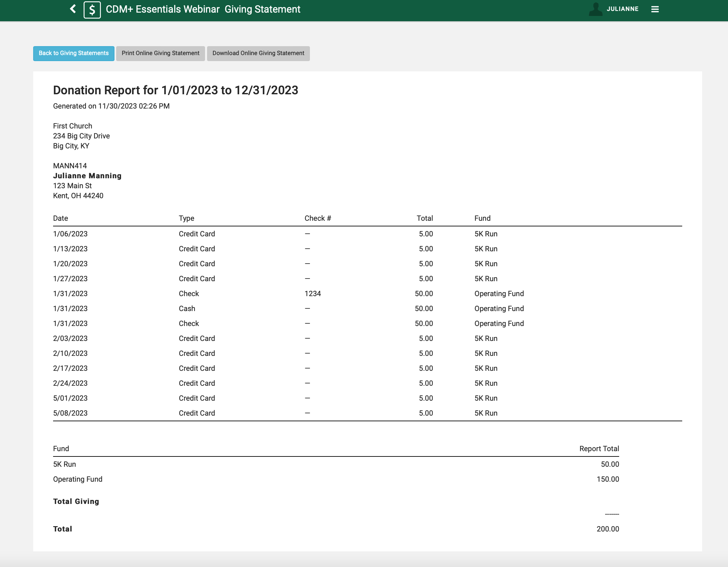Click the dollar sign giving icon
Image resolution: width=728 pixels, height=567 pixels.
[92, 10]
